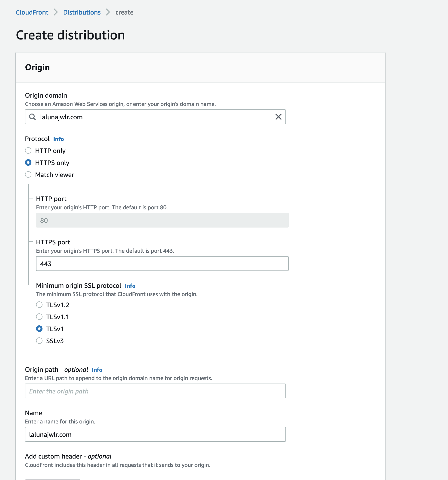Click the HTTPS port input field
This screenshot has height=480, width=448.
tap(162, 263)
